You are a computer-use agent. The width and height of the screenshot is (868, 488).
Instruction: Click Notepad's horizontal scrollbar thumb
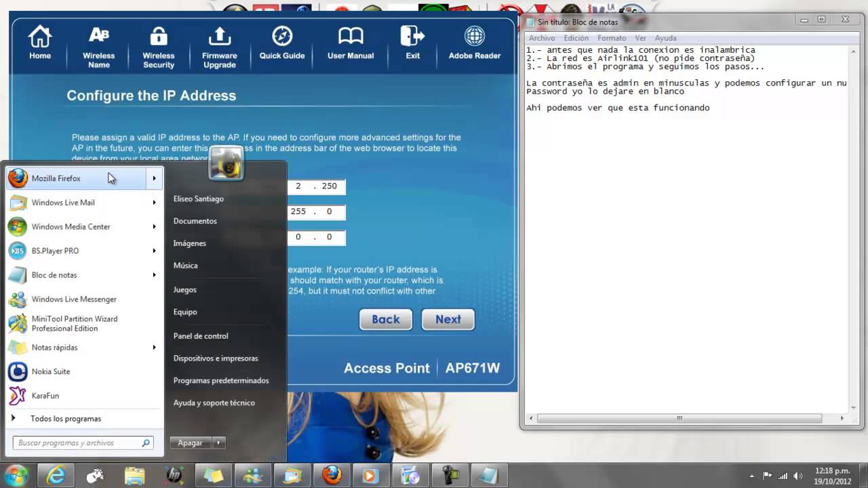coord(679,418)
